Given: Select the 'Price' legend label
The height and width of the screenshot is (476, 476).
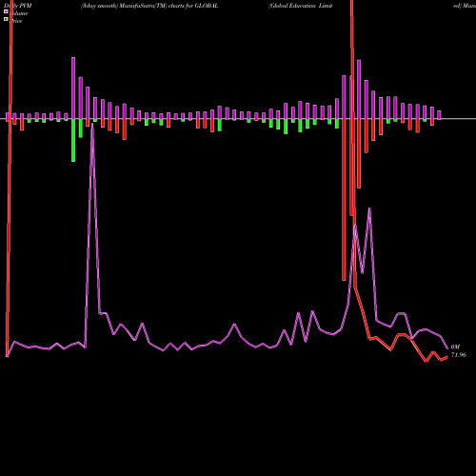Looking at the screenshot, I should click(16, 21).
